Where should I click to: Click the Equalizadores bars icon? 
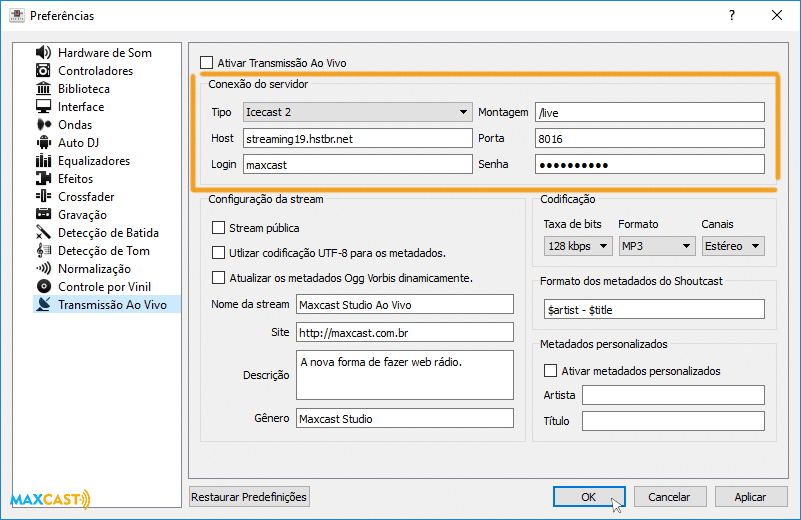click(43, 161)
